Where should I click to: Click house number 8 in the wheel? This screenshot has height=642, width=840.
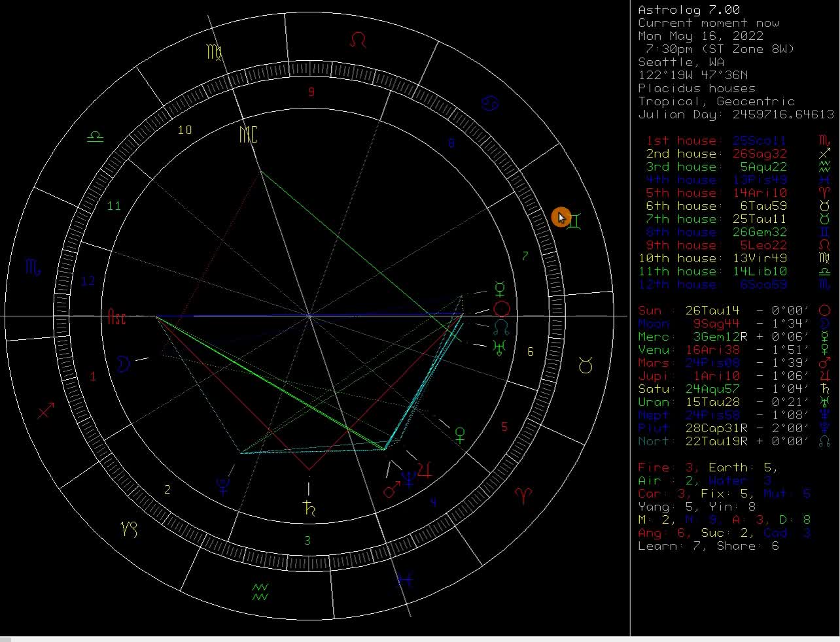pos(451,143)
